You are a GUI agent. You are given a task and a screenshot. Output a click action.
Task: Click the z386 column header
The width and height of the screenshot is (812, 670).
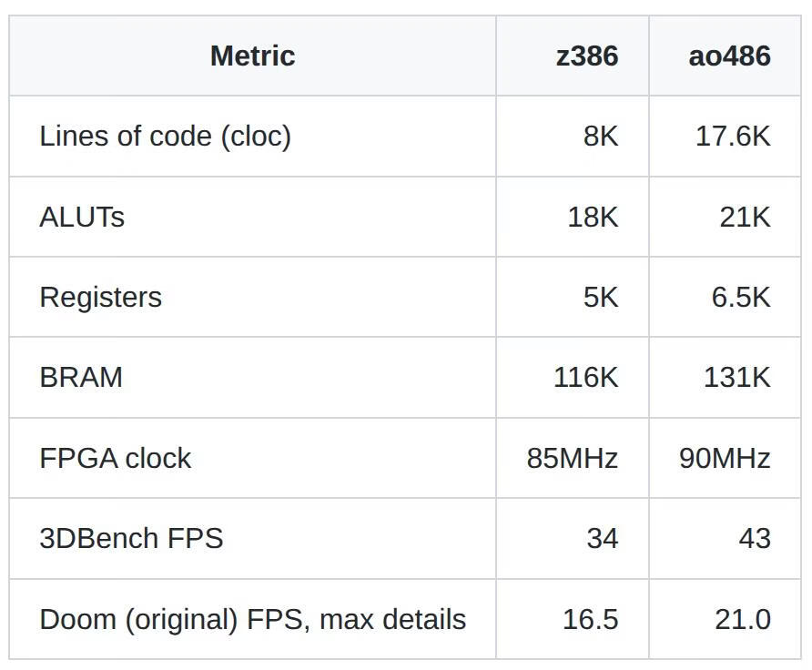587,56
